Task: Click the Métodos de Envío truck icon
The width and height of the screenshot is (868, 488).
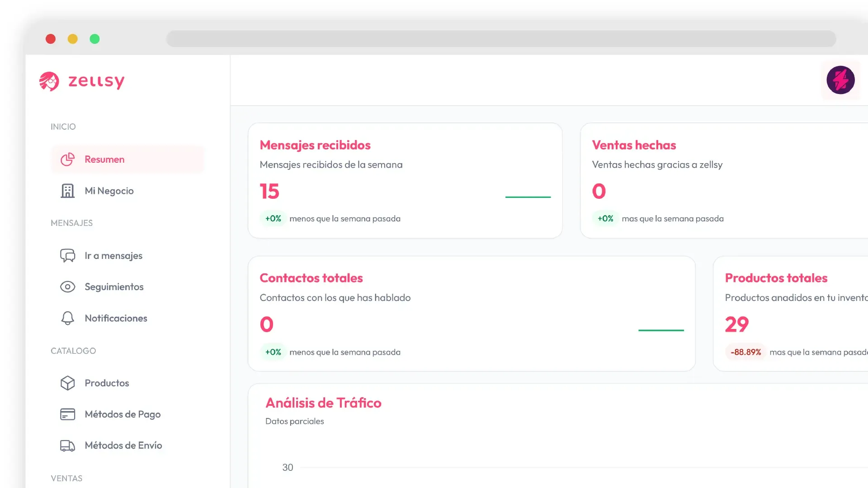Action: point(67,446)
